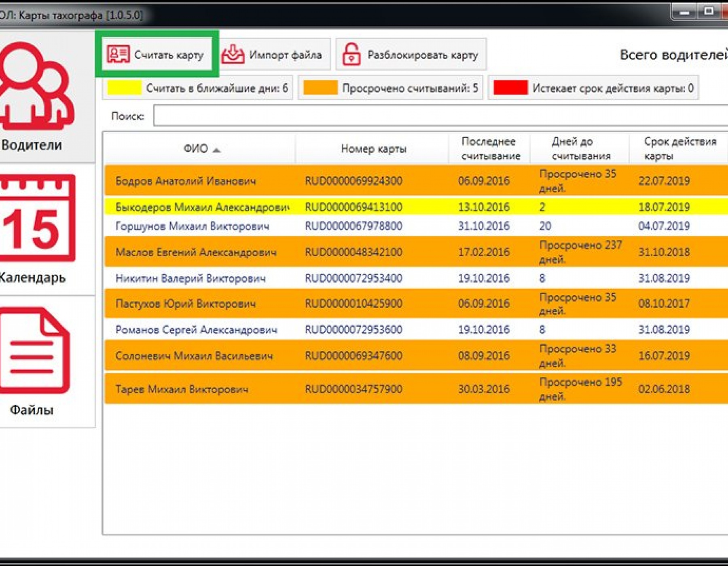Viewport: 728px width, 566px height.
Task: Sort by Срок действия карты header
Action: [679, 149]
